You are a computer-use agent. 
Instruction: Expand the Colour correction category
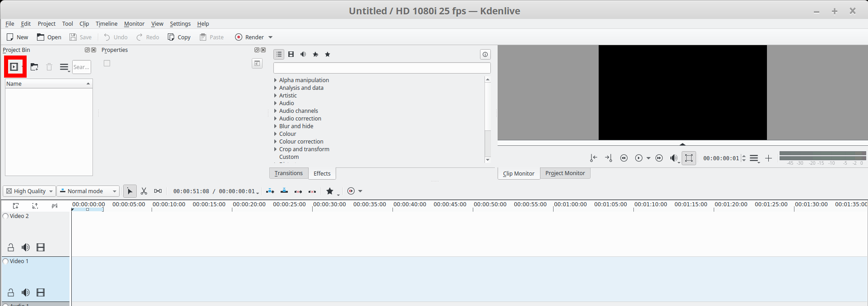(275, 142)
